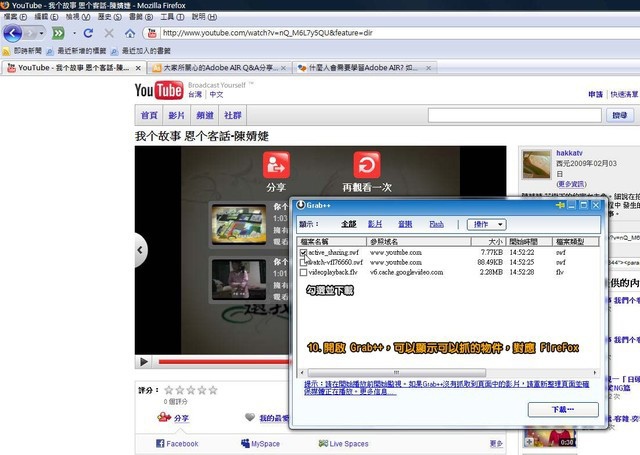Seek on red video progress bar

pos(224,362)
